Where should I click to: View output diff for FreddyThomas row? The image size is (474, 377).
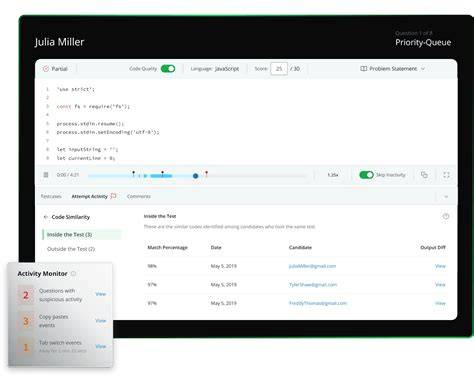[x=440, y=303]
